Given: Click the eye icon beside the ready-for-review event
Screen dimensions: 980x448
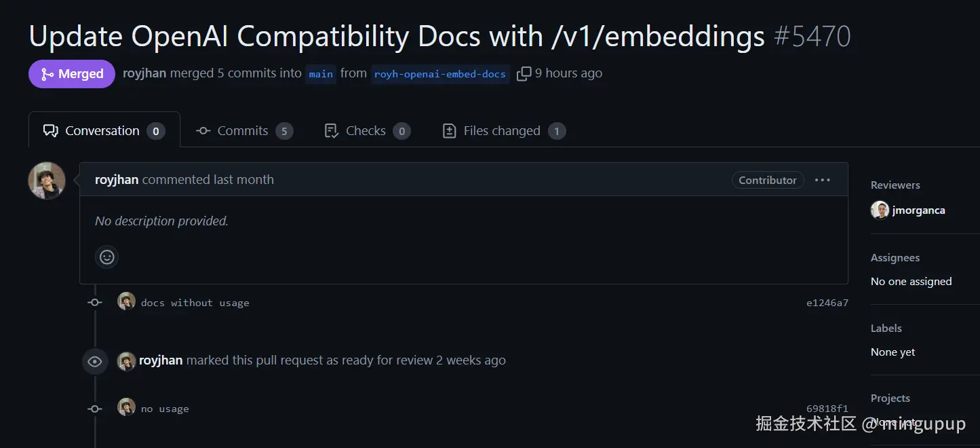Looking at the screenshot, I should (94, 361).
